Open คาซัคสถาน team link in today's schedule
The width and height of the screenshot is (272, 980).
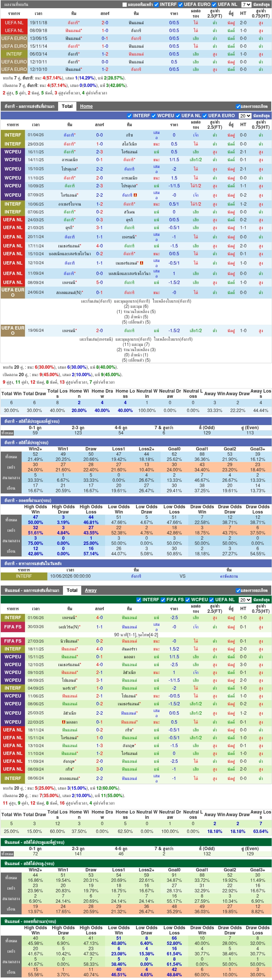(229, 576)
